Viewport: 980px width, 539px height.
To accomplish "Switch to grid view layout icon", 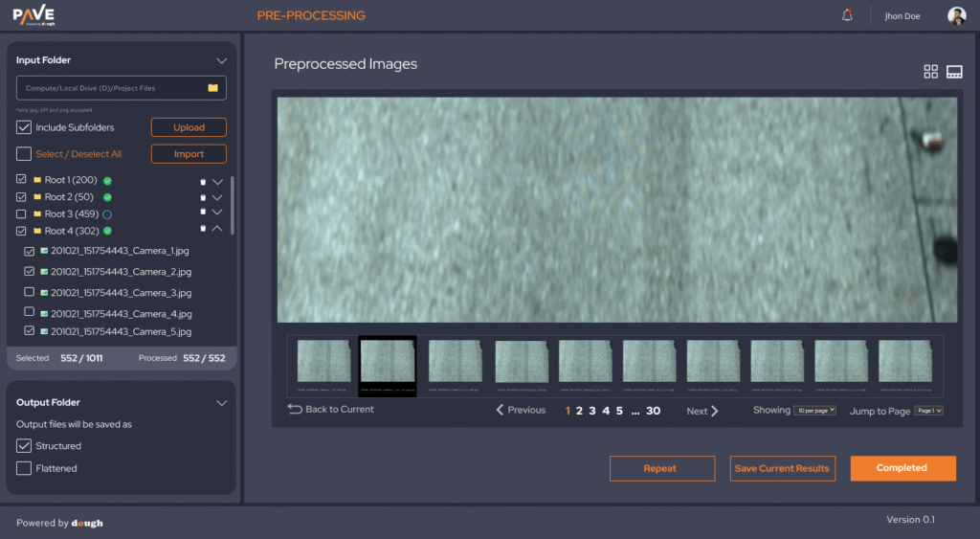I will coord(930,72).
